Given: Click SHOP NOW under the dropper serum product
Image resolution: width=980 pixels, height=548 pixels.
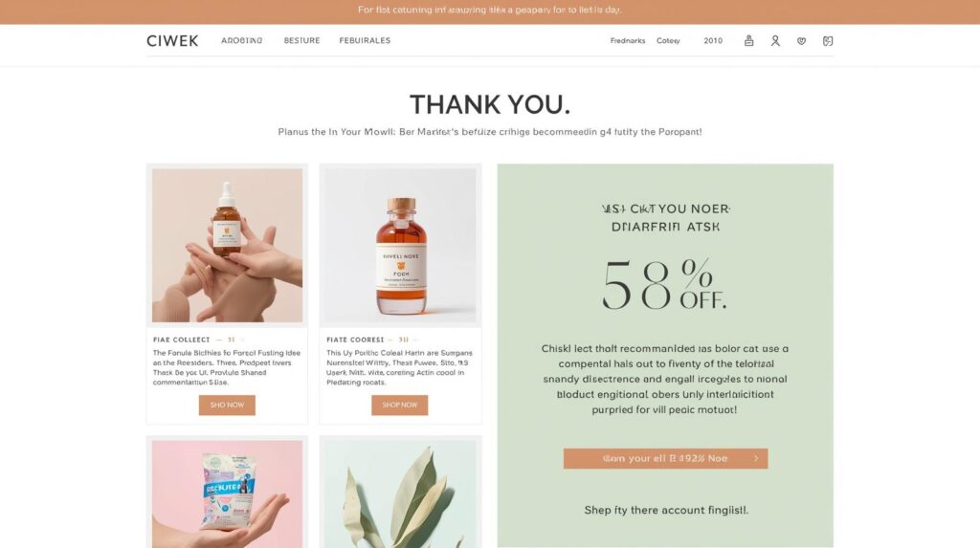Looking at the screenshot, I should pos(227,405).
